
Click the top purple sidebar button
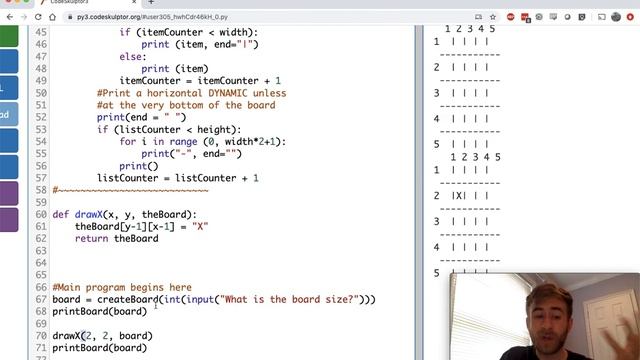9,193
